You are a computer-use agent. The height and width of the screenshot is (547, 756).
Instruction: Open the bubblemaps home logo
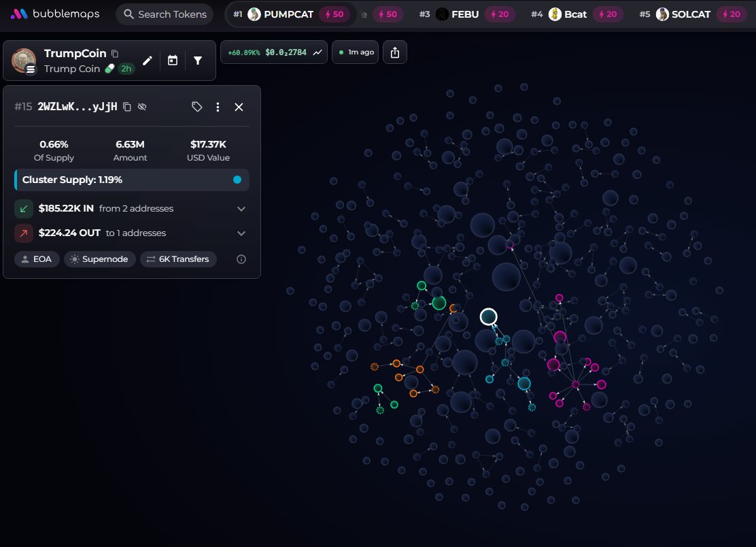coord(55,14)
